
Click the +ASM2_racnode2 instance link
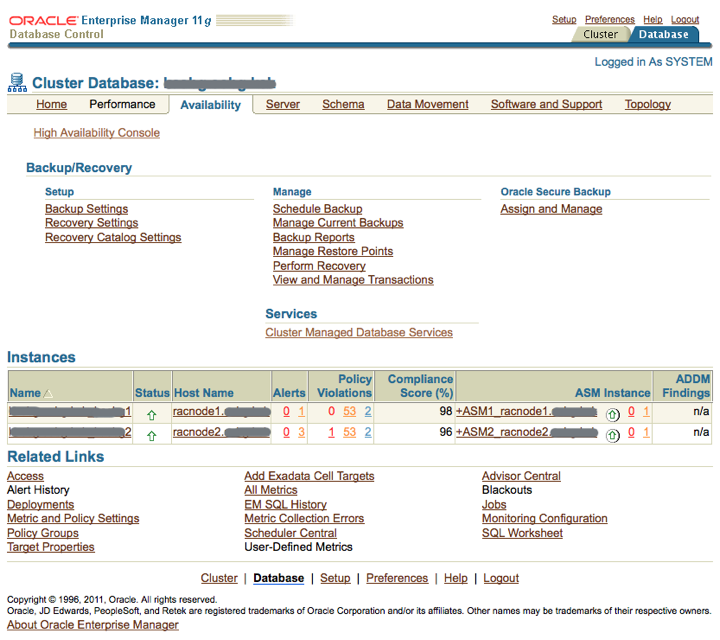526,432
